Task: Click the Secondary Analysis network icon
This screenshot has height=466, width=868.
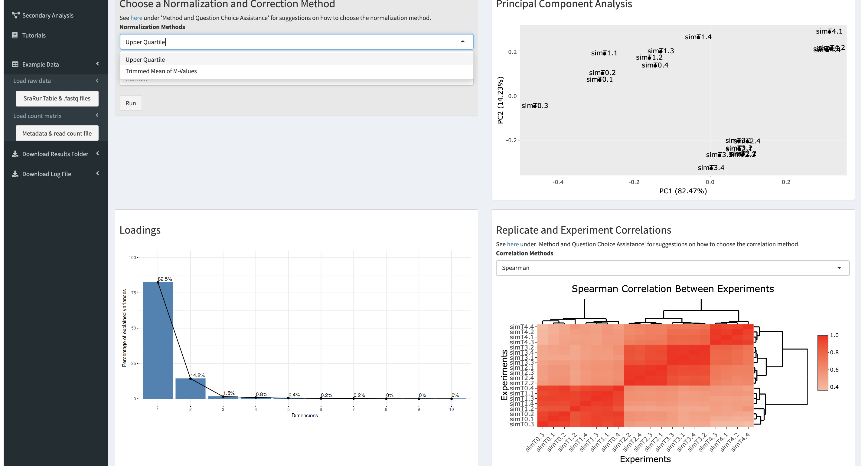Action: 15,15
